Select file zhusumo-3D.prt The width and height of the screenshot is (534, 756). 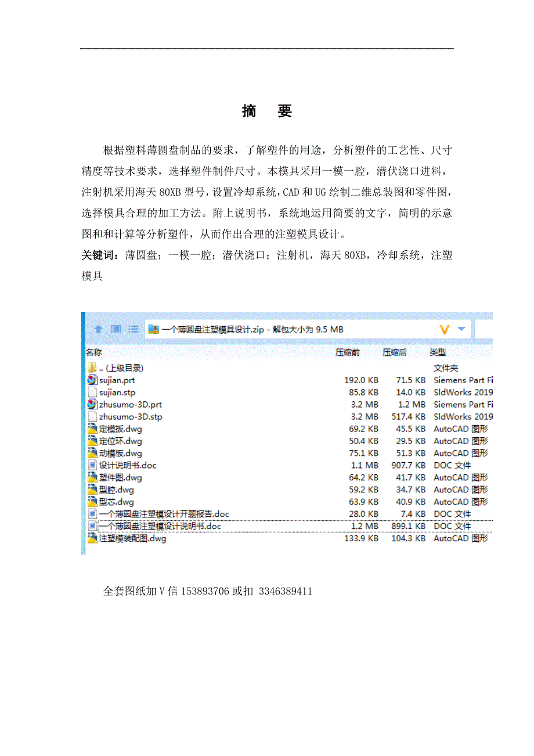coord(131,405)
